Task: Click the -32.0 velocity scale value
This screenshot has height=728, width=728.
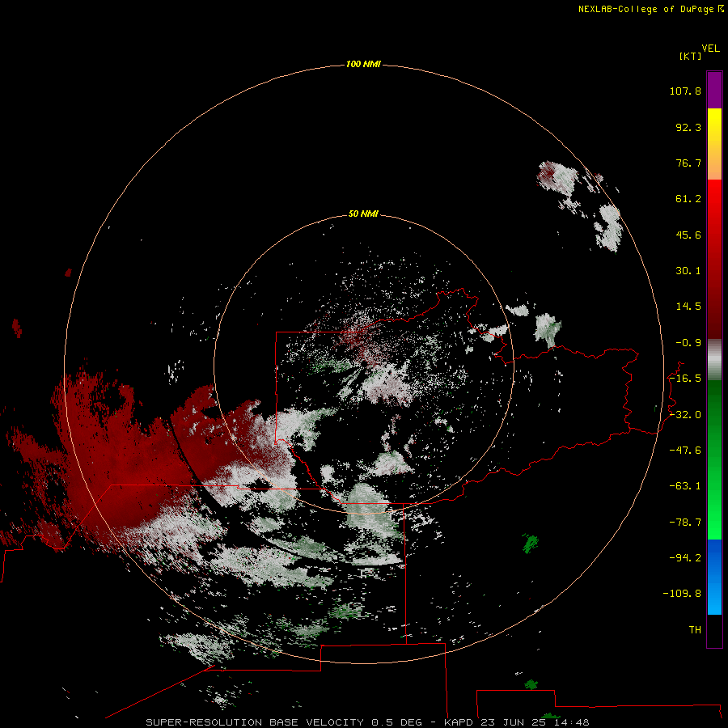Action: (x=685, y=415)
